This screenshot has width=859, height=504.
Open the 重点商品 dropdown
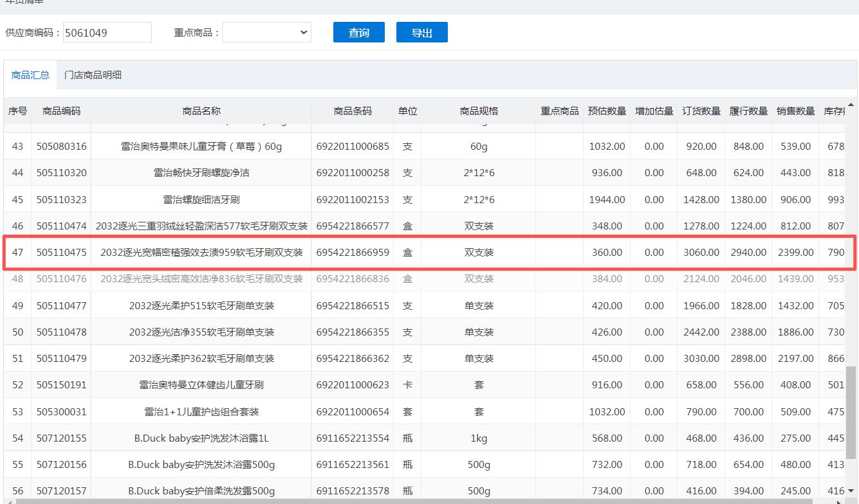(x=266, y=32)
